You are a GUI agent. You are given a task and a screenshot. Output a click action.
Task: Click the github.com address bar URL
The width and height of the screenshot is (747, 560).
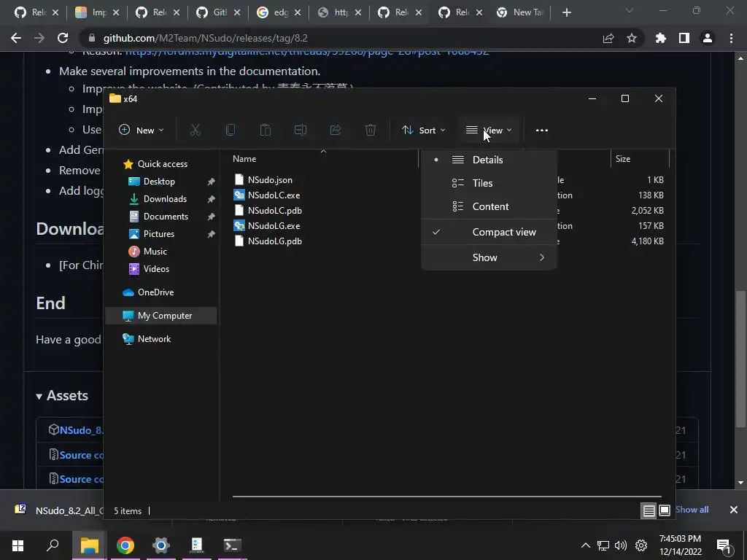[x=205, y=38]
